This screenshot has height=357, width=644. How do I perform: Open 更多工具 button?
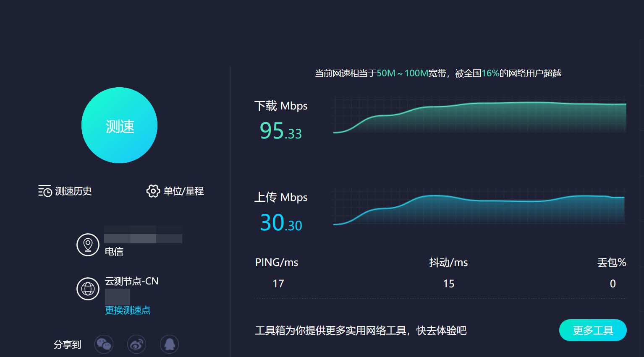click(x=593, y=331)
